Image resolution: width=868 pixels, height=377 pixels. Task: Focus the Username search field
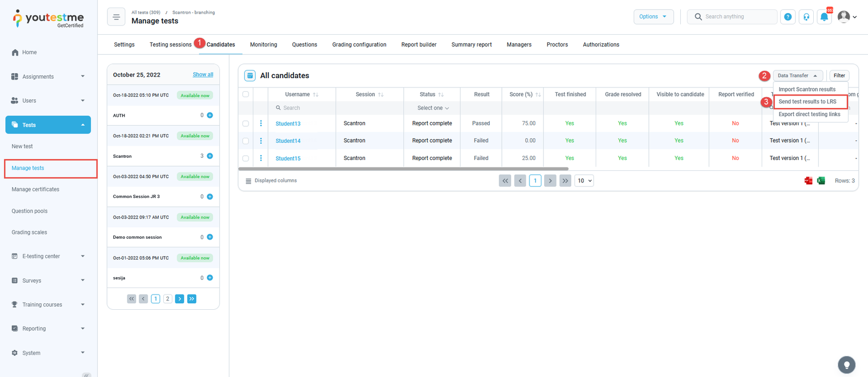point(304,108)
